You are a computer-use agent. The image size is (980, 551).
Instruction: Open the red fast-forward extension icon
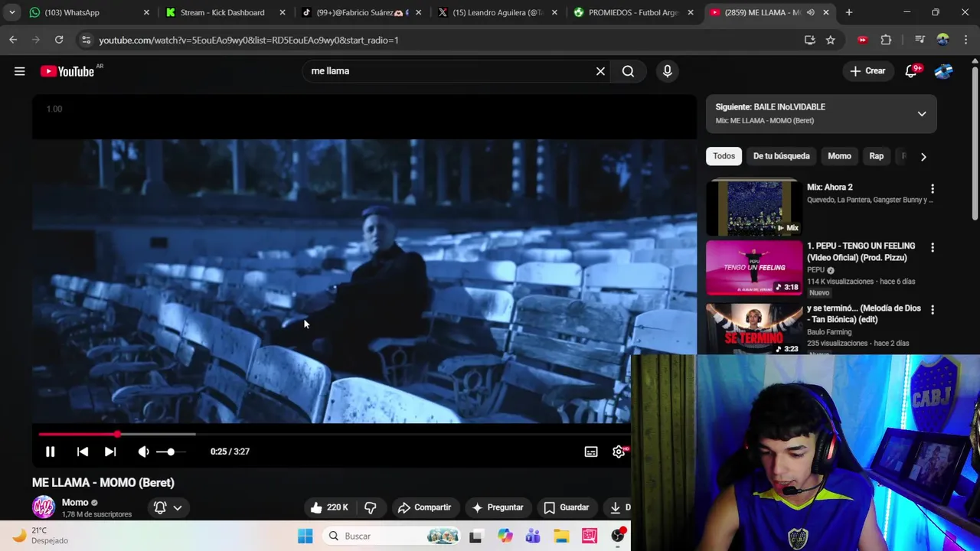tap(862, 40)
